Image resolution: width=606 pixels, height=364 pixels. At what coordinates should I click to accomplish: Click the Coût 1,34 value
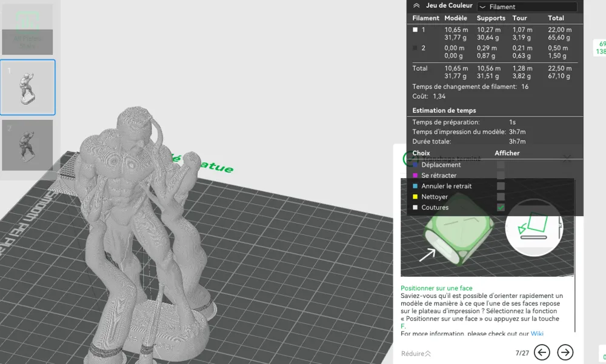pyautogui.click(x=439, y=96)
